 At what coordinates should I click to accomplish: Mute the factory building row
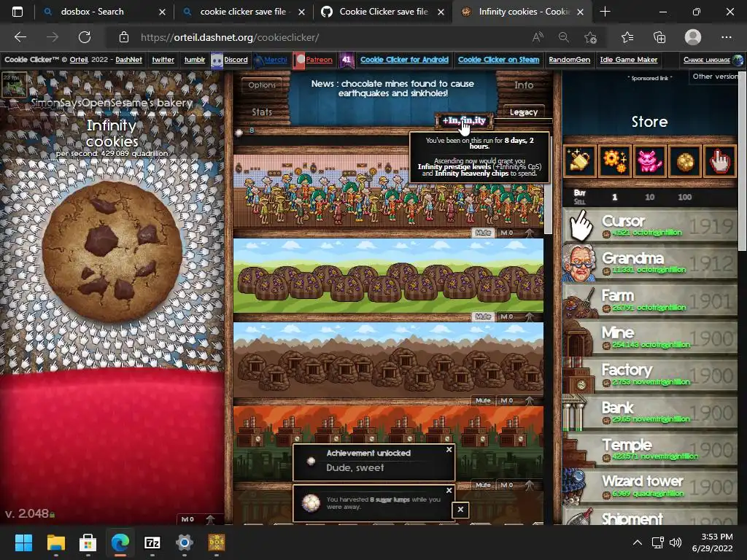pos(483,485)
